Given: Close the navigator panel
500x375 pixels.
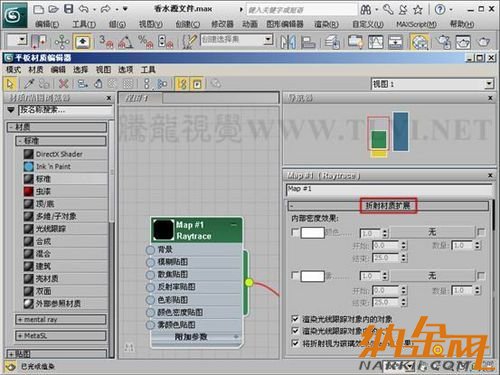Looking at the screenshot, I should [x=490, y=98].
